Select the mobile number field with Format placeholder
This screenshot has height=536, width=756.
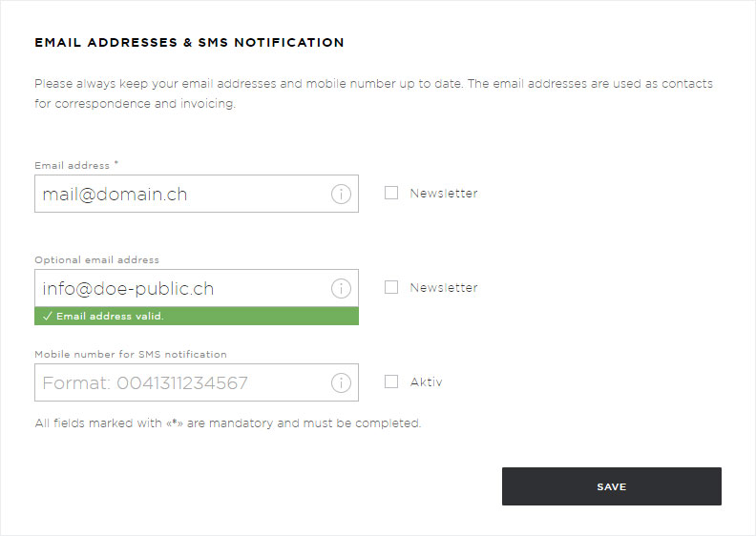click(197, 382)
